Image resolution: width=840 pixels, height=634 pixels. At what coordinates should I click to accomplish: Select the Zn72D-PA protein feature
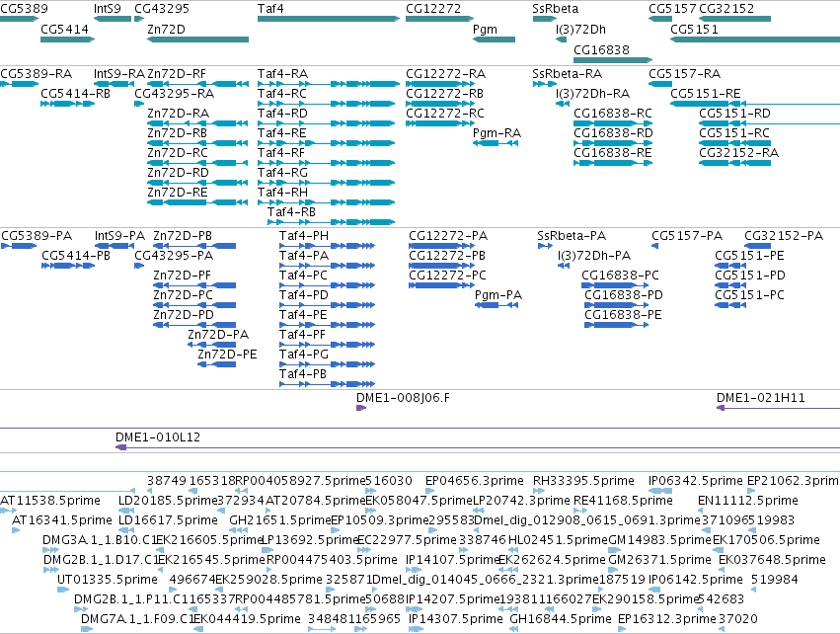pyautogui.click(x=211, y=345)
